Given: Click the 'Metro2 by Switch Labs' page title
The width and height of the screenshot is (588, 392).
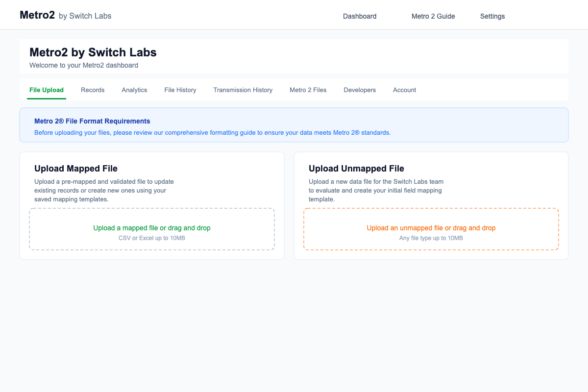Looking at the screenshot, I should [x=93, y=52].
